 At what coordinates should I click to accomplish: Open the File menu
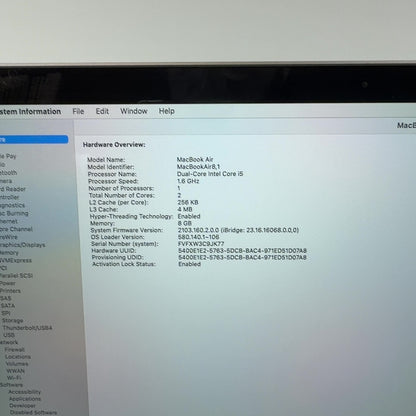click(x=78, y=111)
